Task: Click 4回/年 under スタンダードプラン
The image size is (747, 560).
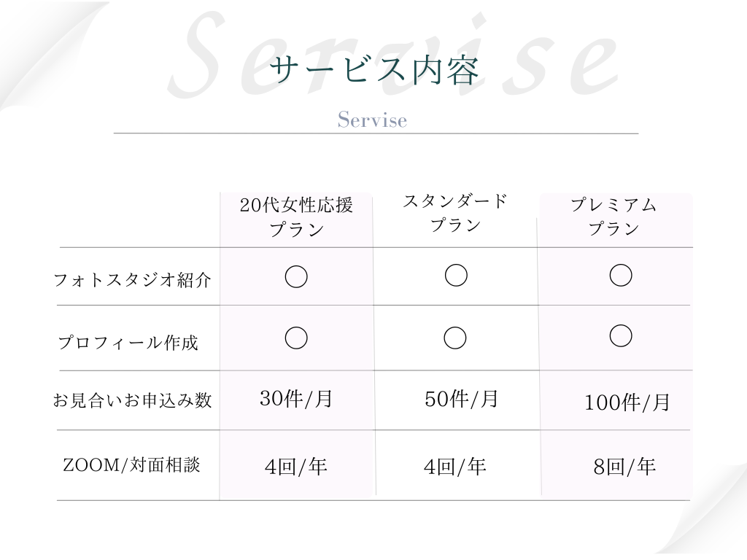Action: pos(455,466)
